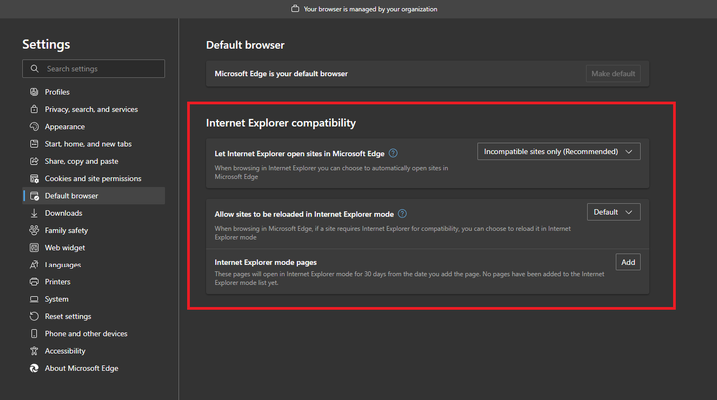The height and width of the screenshot is (400, 717).
Task: Open Web widget settings
Action: click(94, 248)
